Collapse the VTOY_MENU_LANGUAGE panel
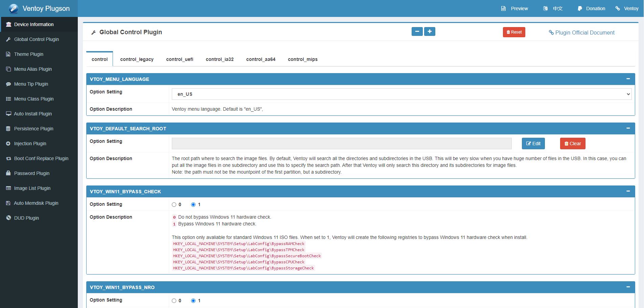 click(x=628, y=79)
